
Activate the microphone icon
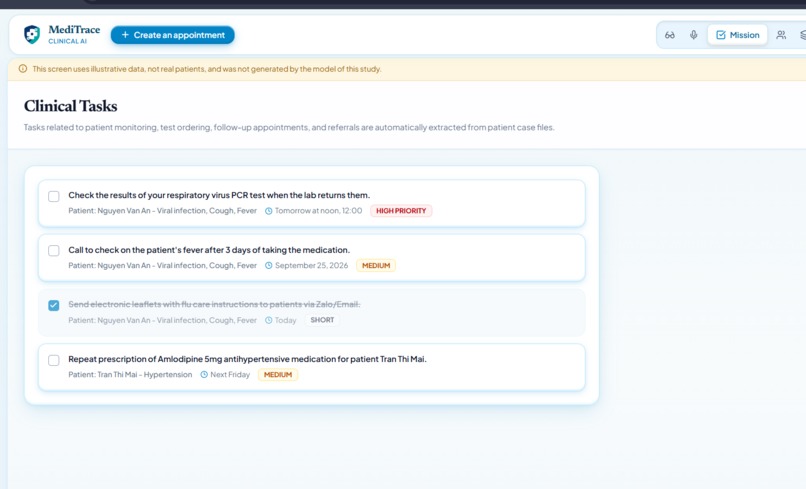click(693, 35)
